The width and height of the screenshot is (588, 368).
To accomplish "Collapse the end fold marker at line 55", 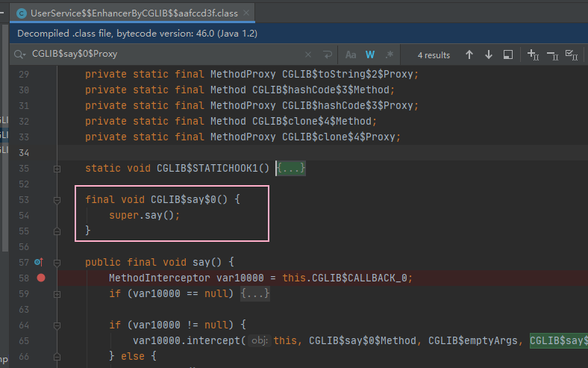I will coord(57,231).
